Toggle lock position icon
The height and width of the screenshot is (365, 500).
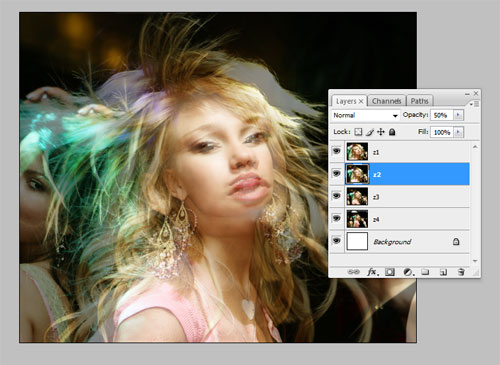pos(381,132)
